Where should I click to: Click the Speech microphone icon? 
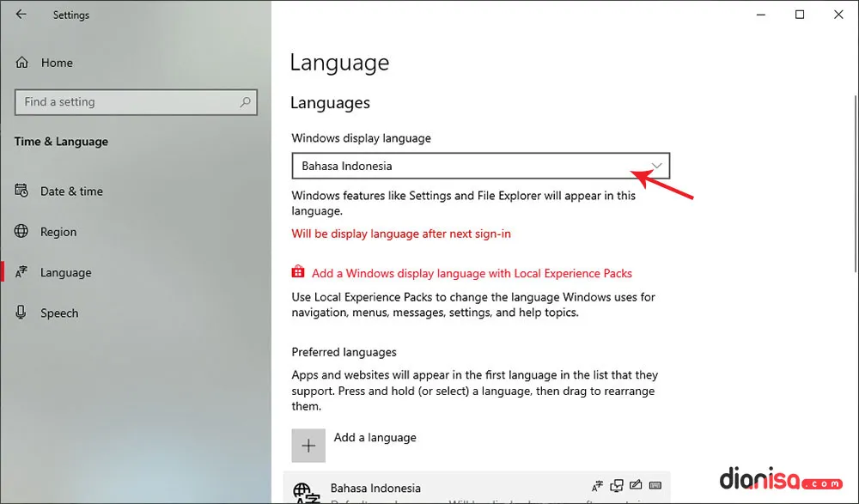21,313
